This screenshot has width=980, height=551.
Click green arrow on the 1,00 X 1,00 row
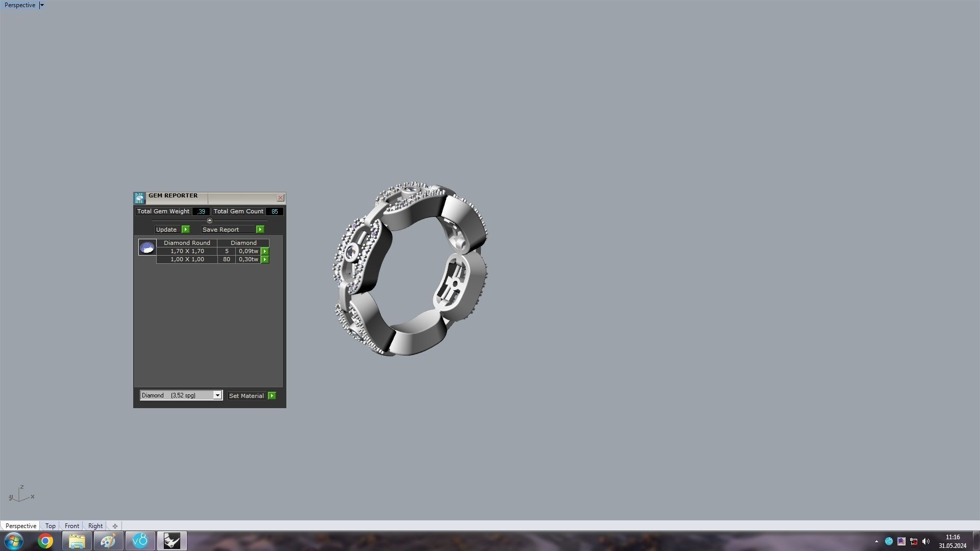265,260
